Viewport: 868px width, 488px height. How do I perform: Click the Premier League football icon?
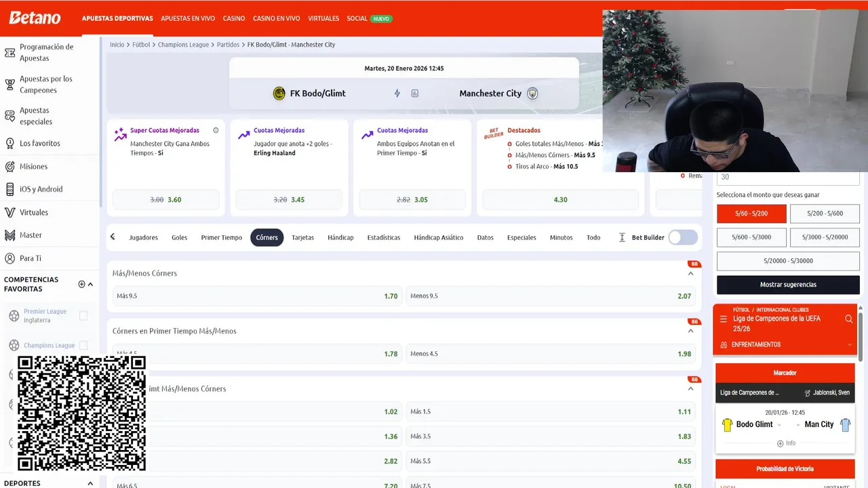[14, 316]
